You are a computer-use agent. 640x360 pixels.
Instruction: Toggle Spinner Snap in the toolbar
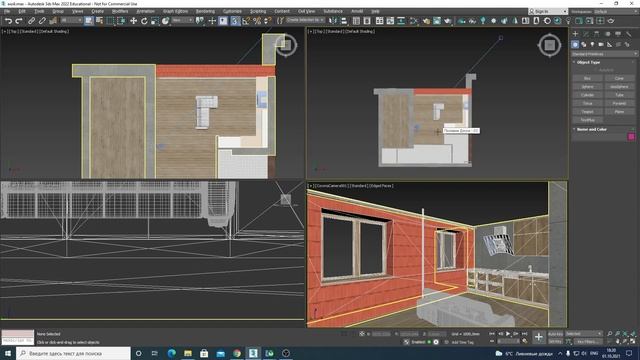pyautogui.click(x=268, y=21)
